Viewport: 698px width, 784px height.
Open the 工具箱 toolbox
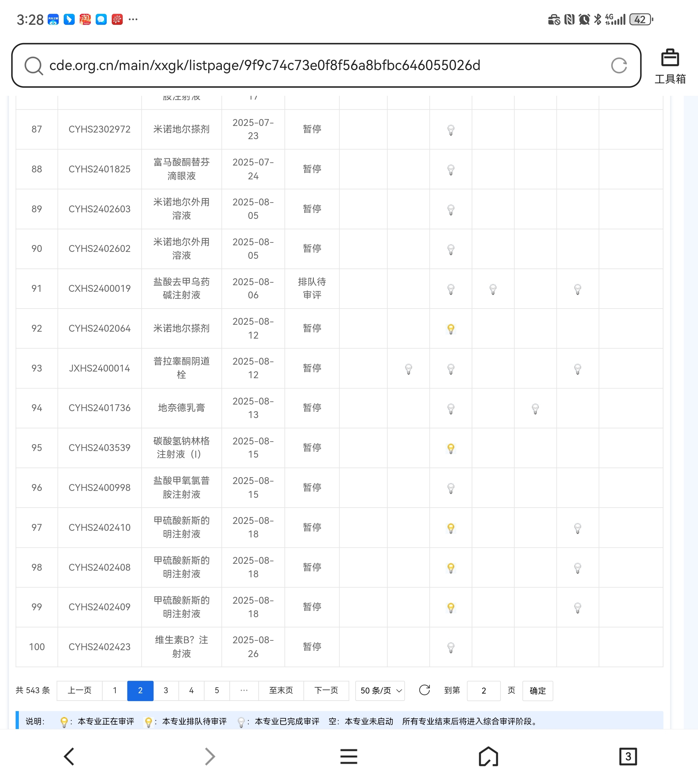[670, 66]
